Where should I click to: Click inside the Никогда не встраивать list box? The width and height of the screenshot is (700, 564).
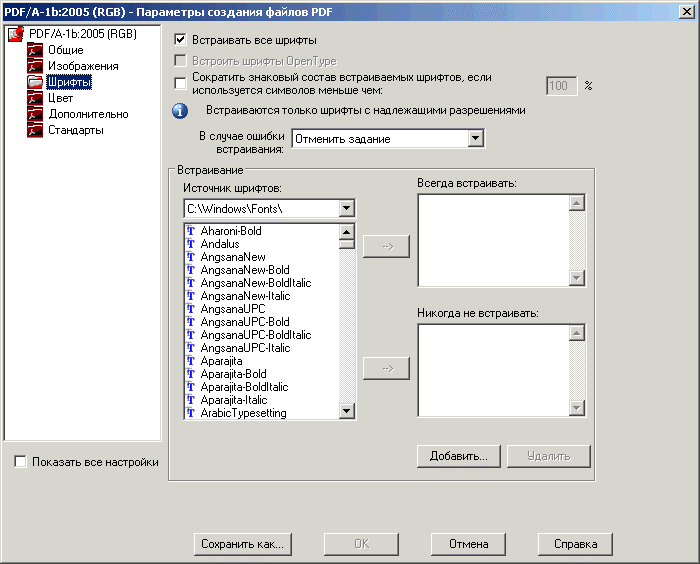coord(493,370)
